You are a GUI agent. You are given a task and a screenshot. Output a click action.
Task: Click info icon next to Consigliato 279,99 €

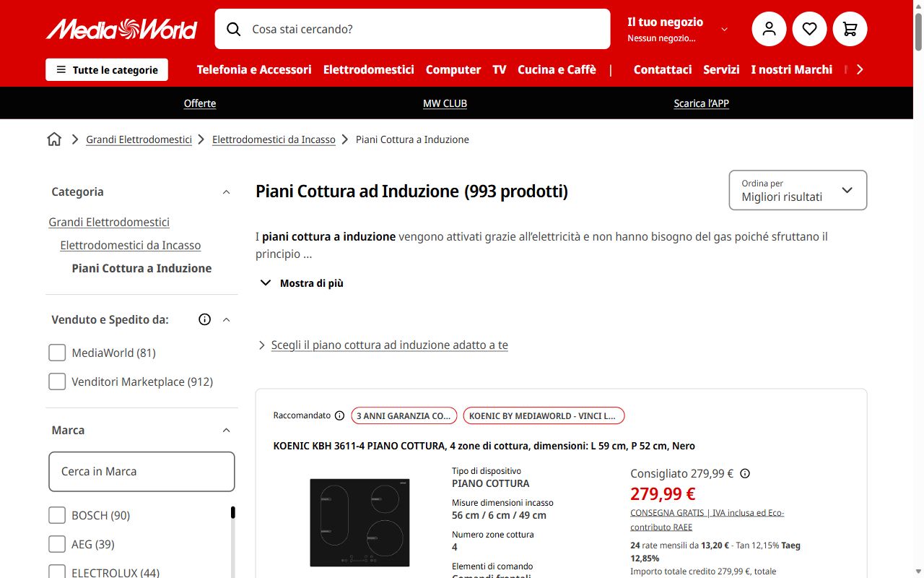click(745, 474)
